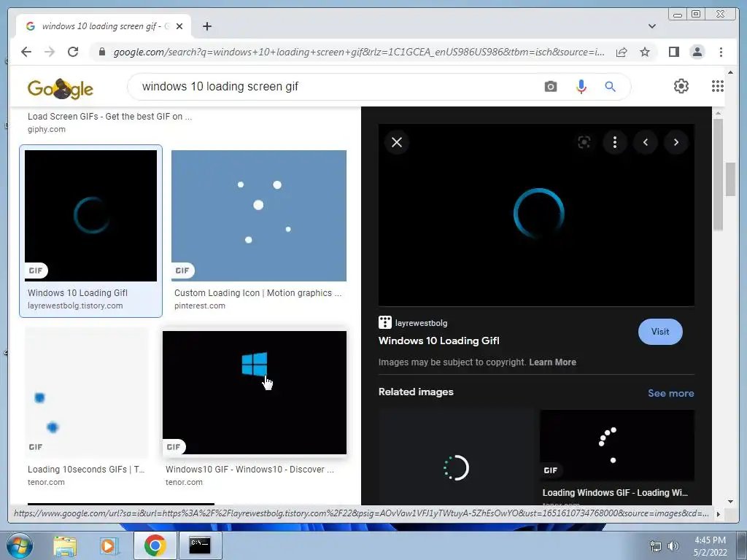Open the layrewestbolg source link

[413, 323]
